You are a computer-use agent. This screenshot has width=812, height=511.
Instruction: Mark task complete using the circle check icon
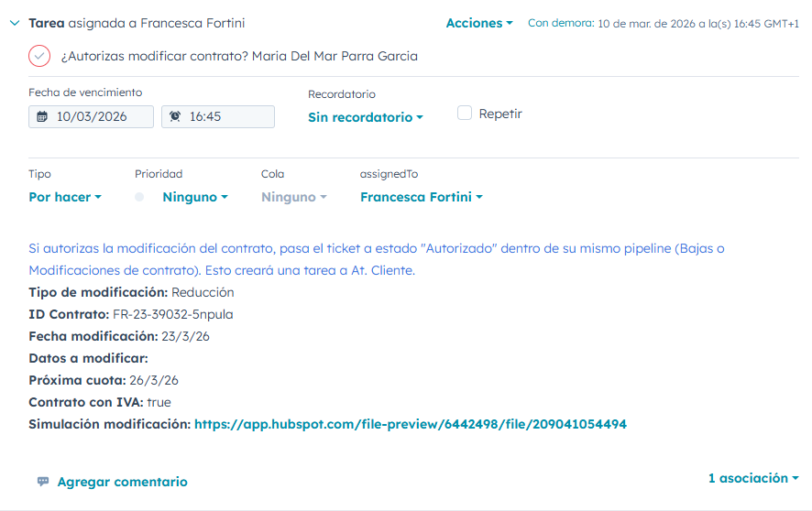point(39,56)
